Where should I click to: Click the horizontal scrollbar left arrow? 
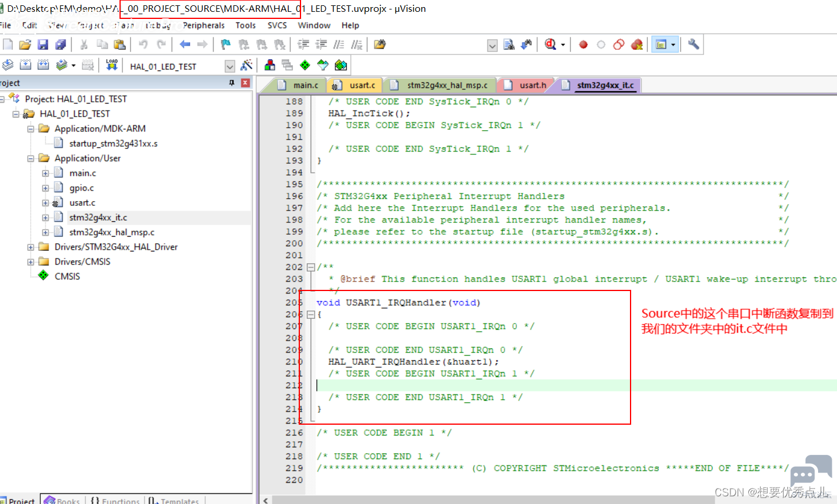(x=266, y=500)
